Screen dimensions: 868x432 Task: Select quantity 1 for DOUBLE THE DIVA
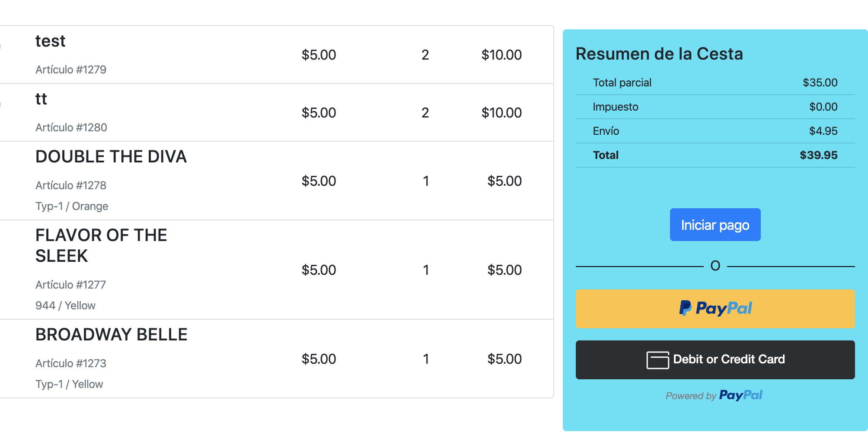[x=426, y=181]
